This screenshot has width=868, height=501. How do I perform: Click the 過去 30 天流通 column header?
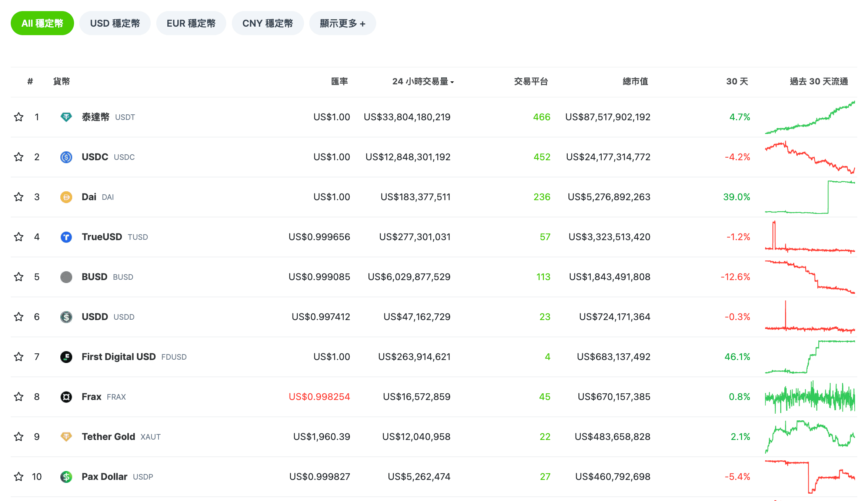819,81
